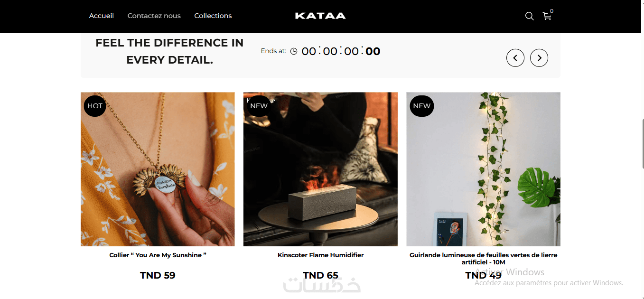Open the Collections menu
This screenshot has height=299, width=644.
213,16
